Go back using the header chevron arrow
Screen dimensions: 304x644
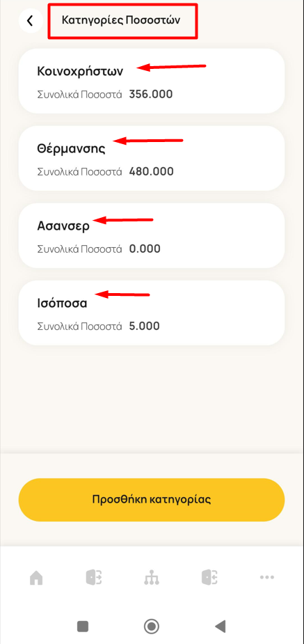(x=31, y=20)
